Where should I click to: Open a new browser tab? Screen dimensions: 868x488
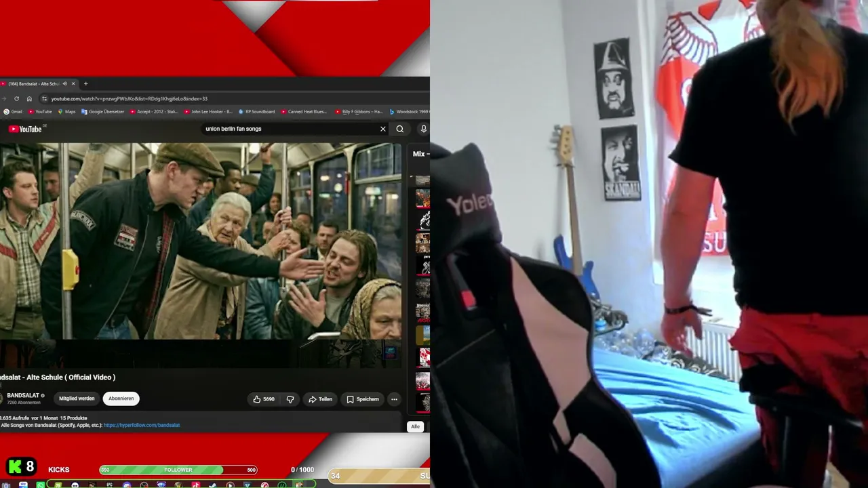[x=85, y=84]
